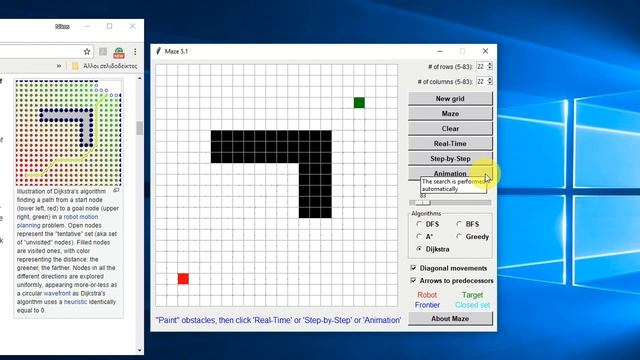640x360 pixels.
Task: Click the animation delay slider handle
Action: (423, 202)
